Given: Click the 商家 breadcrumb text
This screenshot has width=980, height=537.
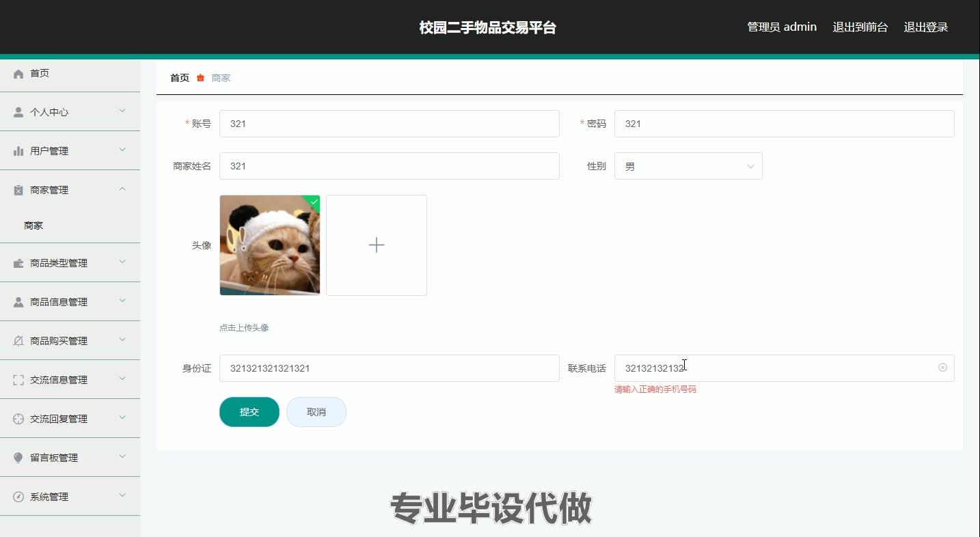Looking at the screenshot, I should (x=221, y=78).
